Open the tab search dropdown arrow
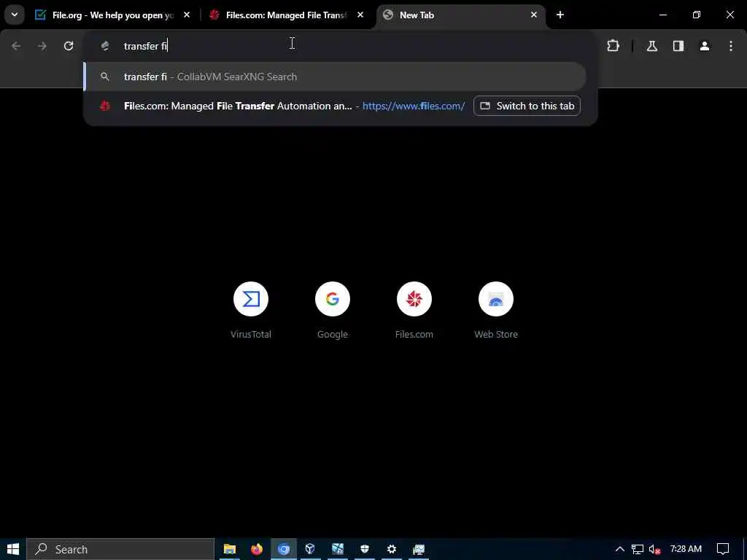Image resolution: width=747 pixels, height=560 pixels. (15, 15)
